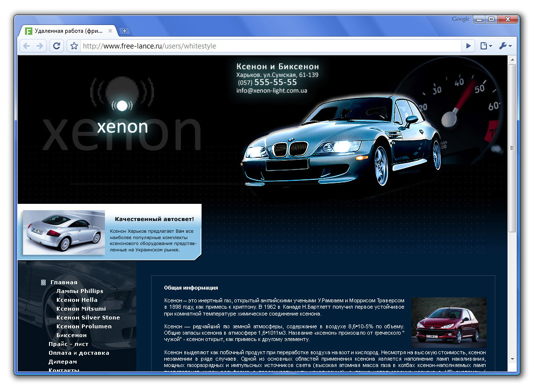The image size is (536, 392).
Task: Click the Общая информация heading
Action: click(x=191, y=288)
